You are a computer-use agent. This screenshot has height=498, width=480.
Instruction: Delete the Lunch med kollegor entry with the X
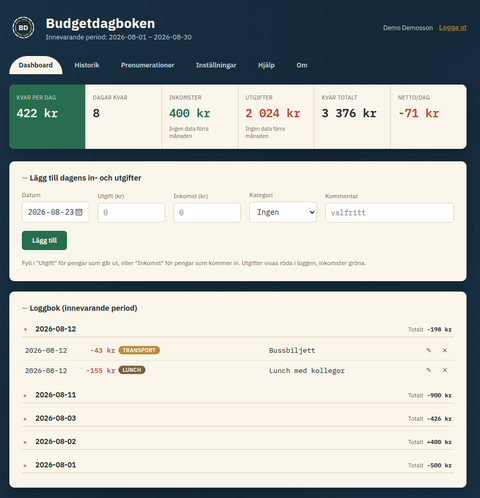tap(445, 370)
